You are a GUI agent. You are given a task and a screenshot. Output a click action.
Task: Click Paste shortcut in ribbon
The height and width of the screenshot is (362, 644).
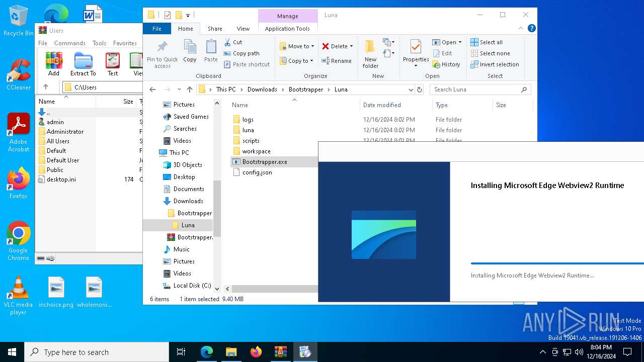pyautogui.click(x=247, y=64)
